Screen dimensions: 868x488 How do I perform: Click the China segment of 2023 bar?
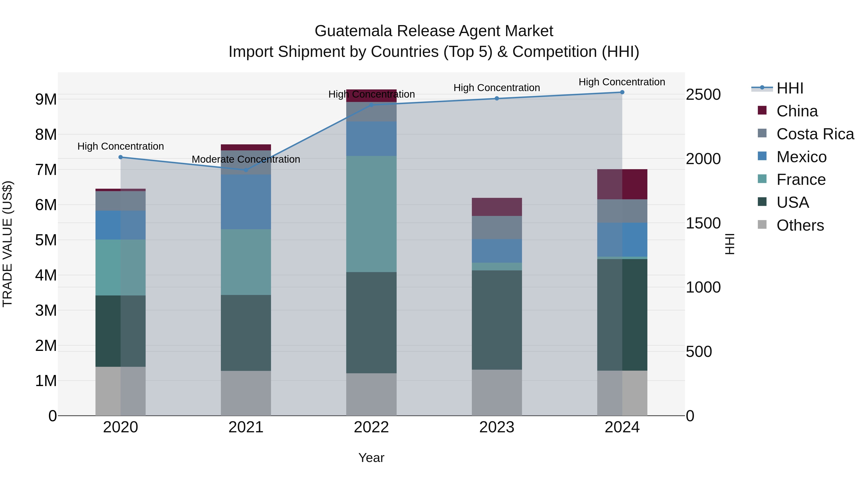click(x=497, y=207)
